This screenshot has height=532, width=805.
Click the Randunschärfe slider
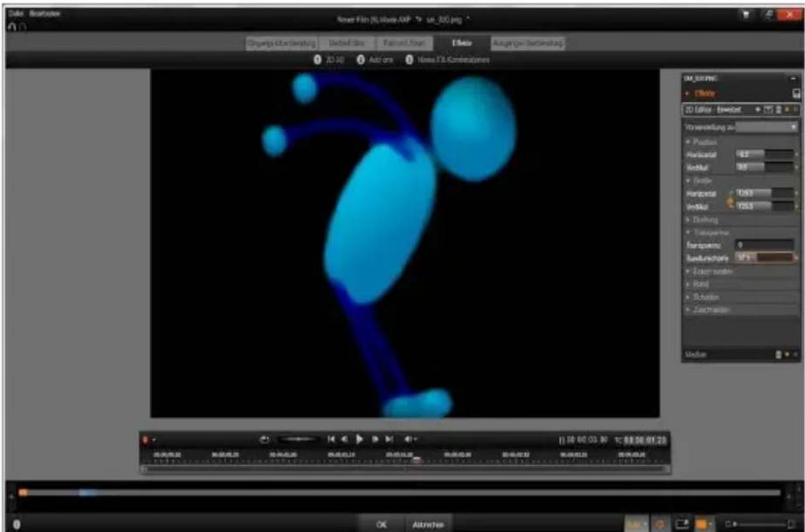764,258
